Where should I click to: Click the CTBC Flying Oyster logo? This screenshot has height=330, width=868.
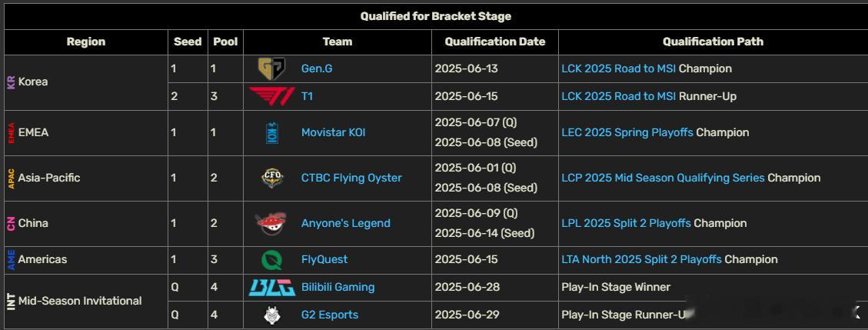pos(272,178)
